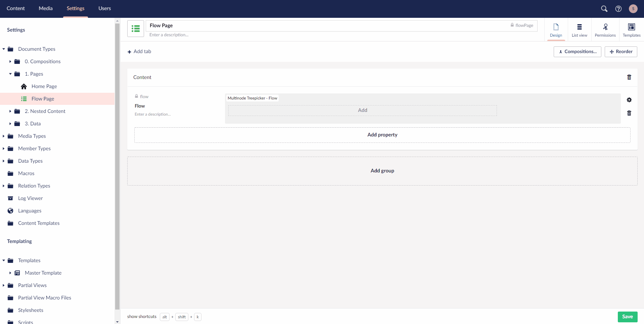Click the user avatar in top bar

[633, 9]
